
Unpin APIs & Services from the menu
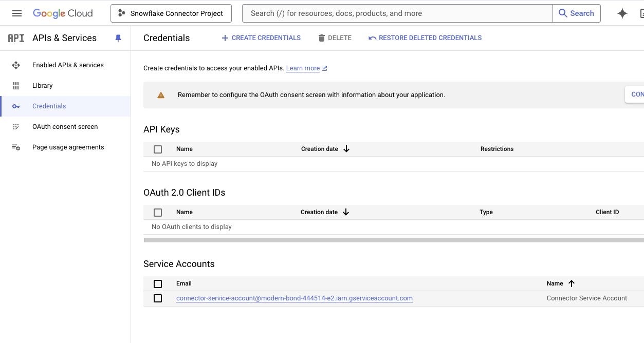[118, 37]
